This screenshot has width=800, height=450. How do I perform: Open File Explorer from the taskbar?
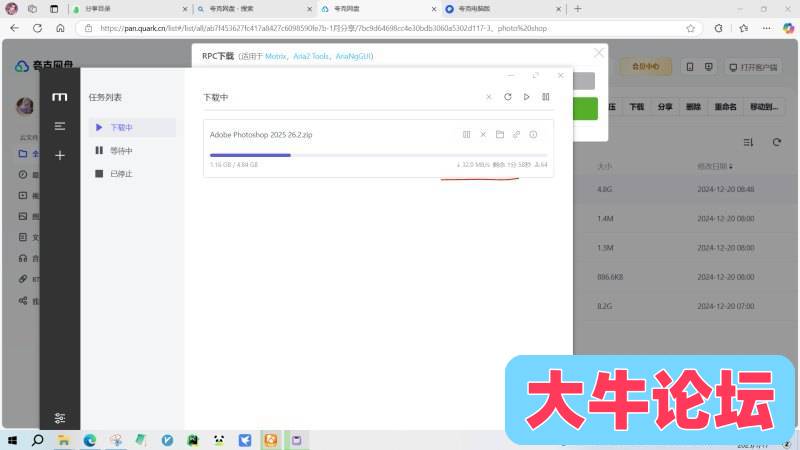point(64,440)
